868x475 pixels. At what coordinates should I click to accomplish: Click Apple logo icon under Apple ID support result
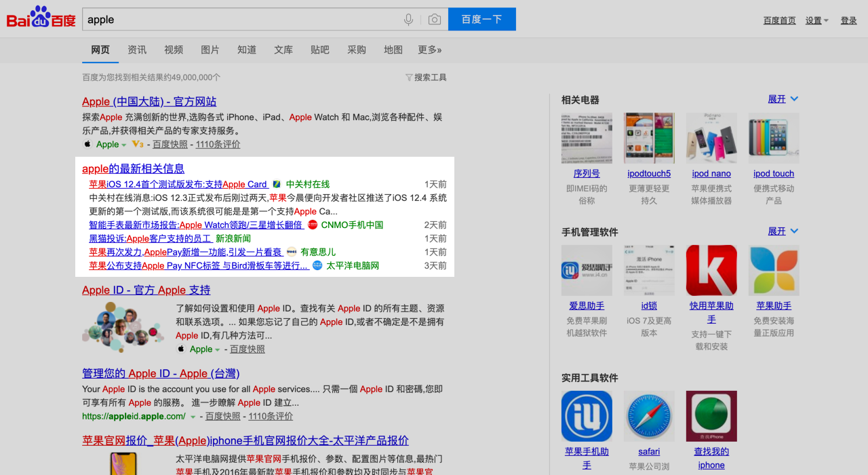pyautogui.click(x=181, y=349)
